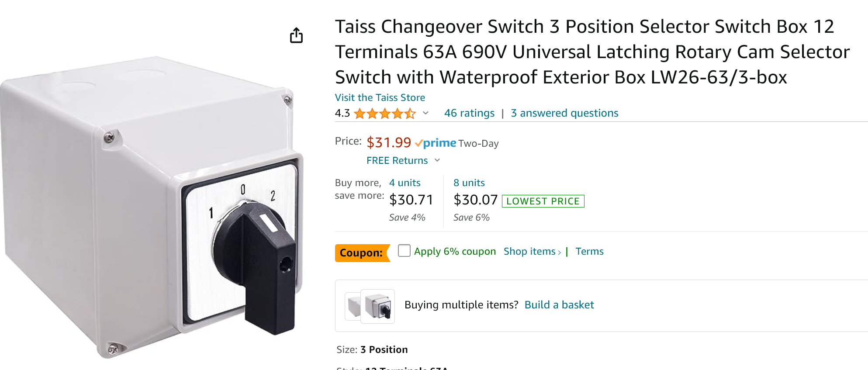Screen dimensions: 868x370
Task: Tick the Apply 6% coupon checkbox
Action: pos(404,251)
